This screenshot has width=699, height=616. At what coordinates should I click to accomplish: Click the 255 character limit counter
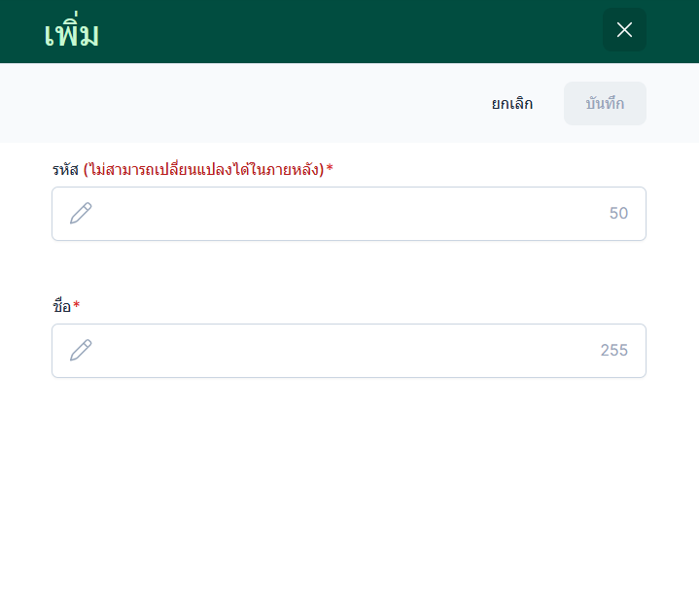[x=613, y=350]
